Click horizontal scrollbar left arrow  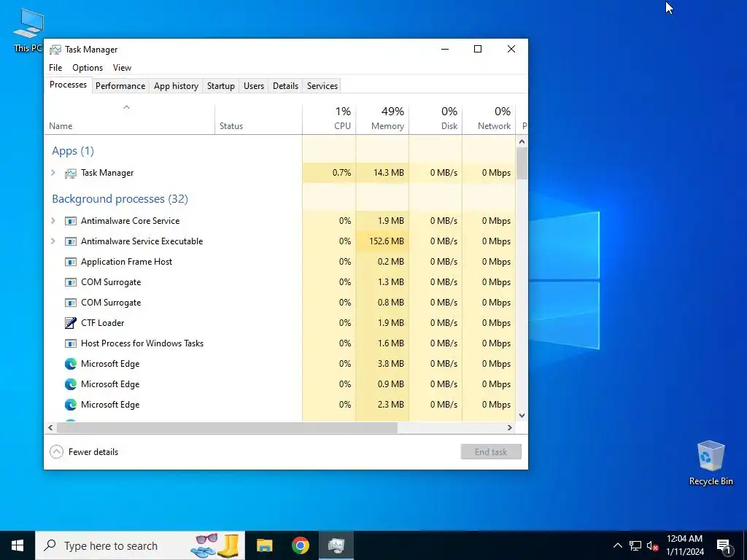[x=50, y=427]
